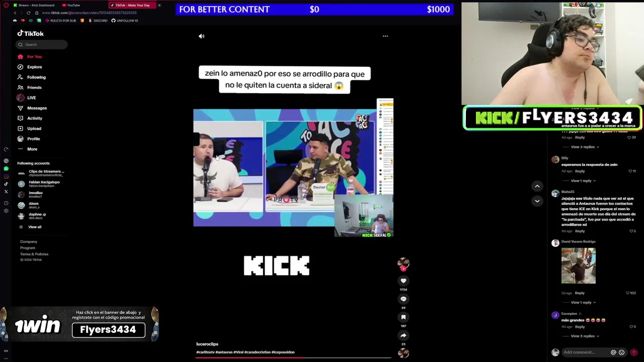Open the Program footer link
Viewport: 644px width, 362px height.
tap(28, 248)
